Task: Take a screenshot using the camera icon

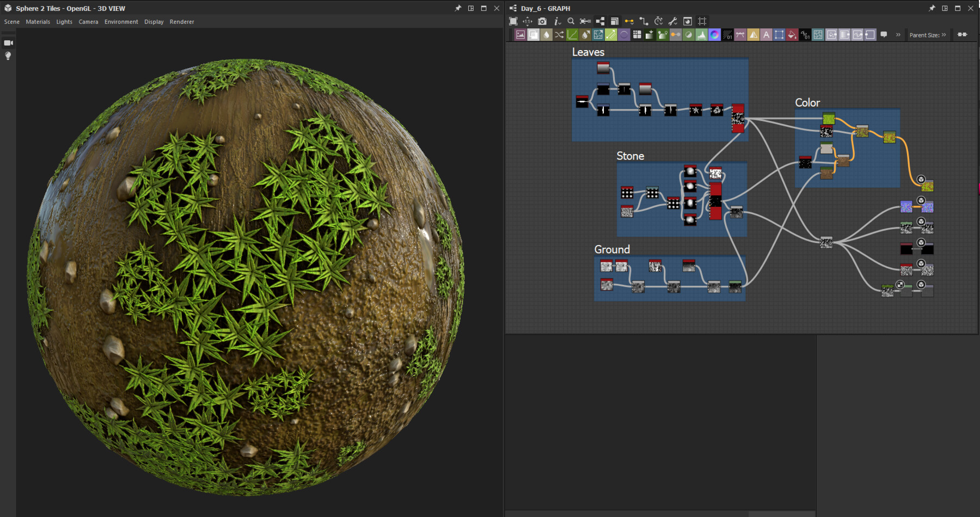Action: click(x=542, y=21)
